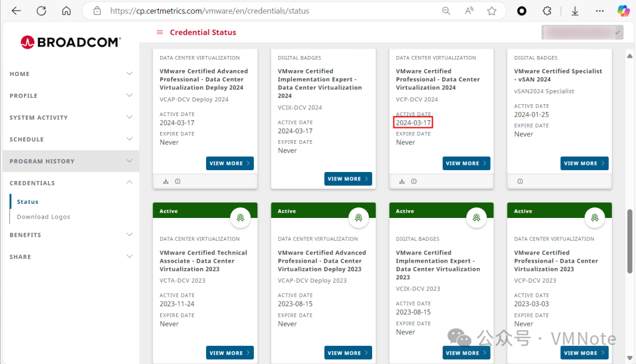Click the badge icon on VCP-DCV 2023 card
This screenshot has width=636, height=364.
point(595,218)
